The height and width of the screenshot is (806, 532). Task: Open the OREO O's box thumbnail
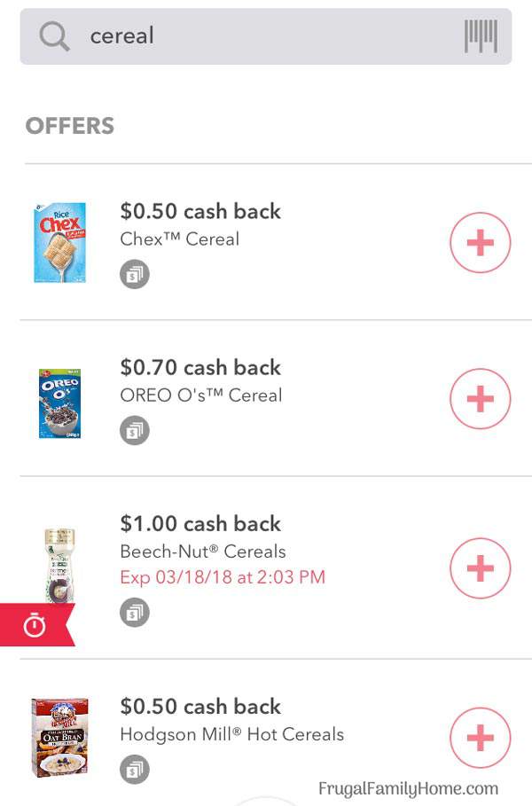click(59, 403)
